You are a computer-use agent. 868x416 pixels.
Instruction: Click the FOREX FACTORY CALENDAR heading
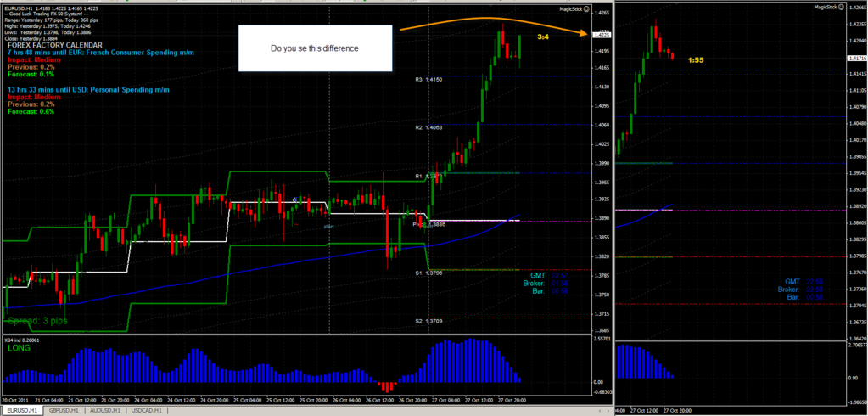pos(55,45)
